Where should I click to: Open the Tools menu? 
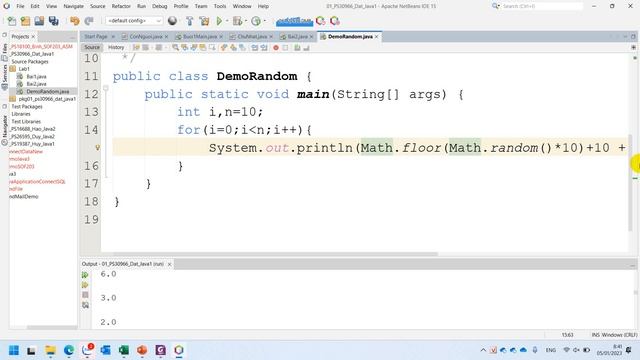point(220,6)
